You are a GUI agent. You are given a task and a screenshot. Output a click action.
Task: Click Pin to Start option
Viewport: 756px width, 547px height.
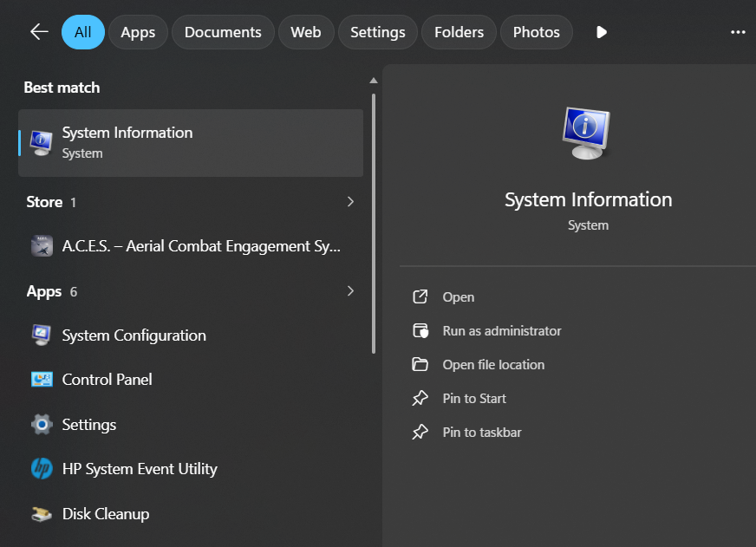coord(473,398)
